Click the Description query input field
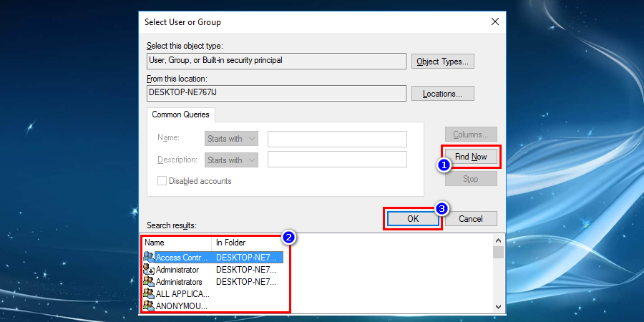Screen dimensions: 644x322 click(337, 160)
